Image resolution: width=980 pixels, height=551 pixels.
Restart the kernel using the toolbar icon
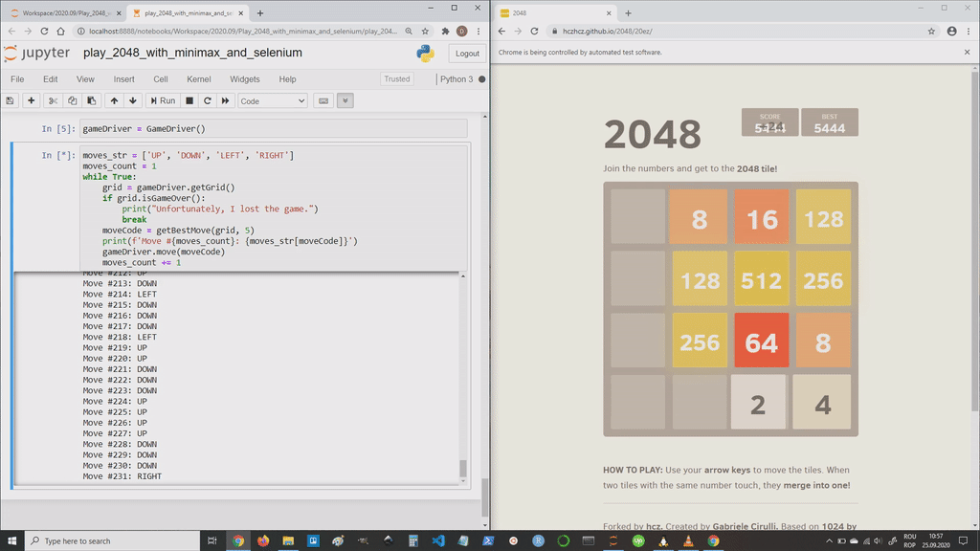pyautogui.click(x=208, y=100)
